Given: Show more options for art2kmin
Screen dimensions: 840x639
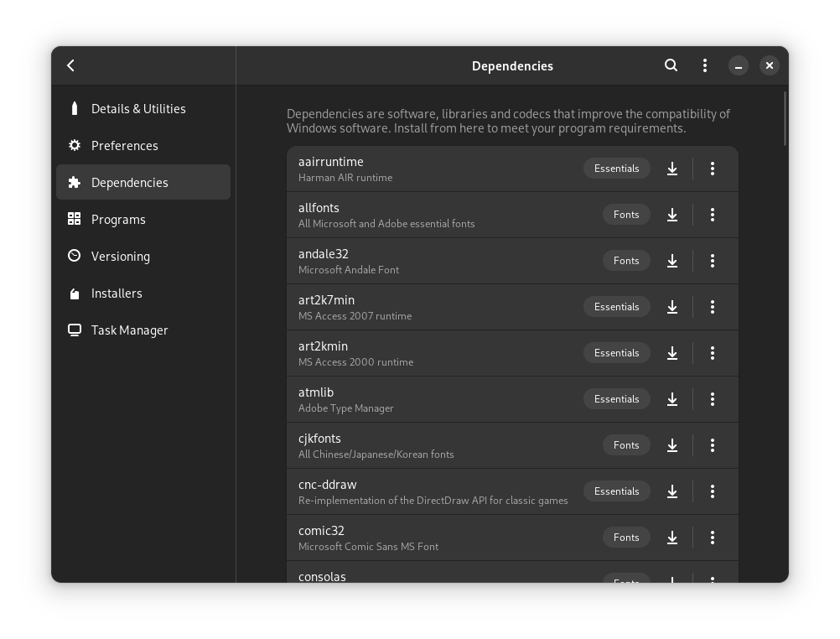Looking at the screenshot, I should pyautogui.click(x=712, y=353).
